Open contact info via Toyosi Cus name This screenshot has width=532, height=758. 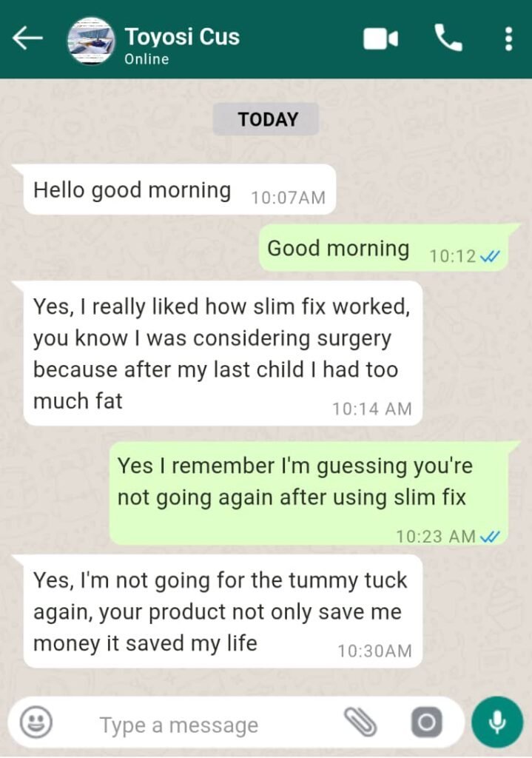tap(182, 37)
